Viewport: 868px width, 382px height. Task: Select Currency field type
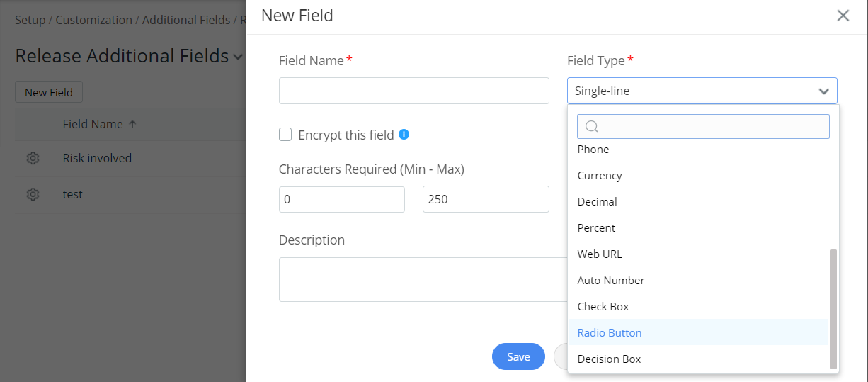coord(599,175)
